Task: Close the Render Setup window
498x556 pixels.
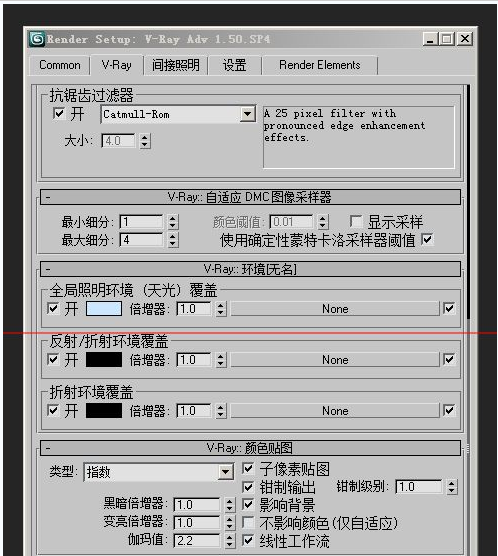Action: (465, 39)
